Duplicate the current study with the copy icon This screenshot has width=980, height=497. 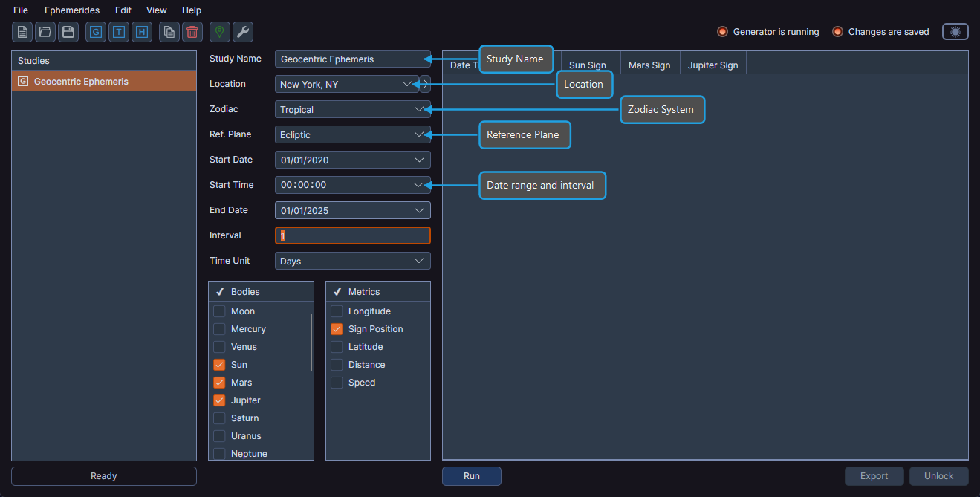pyautogui.click(x=169, y=32)
